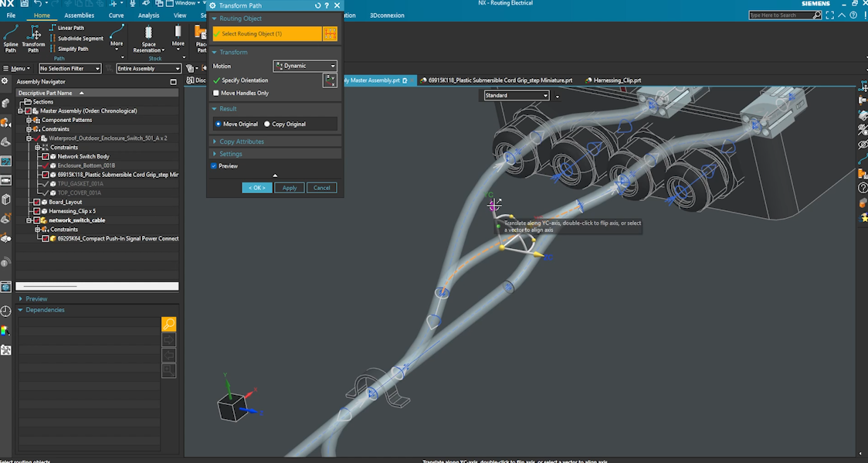Screen dimensions: 868x463
Task: Open the Motion Dynamic dropdown
Action: (x=304, y=66)
